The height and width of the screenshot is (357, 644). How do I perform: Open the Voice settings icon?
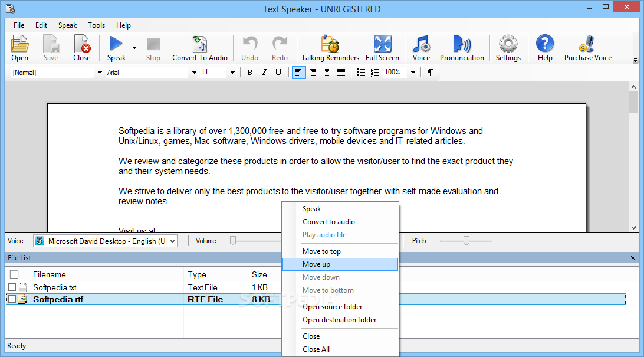pos(421,45)
